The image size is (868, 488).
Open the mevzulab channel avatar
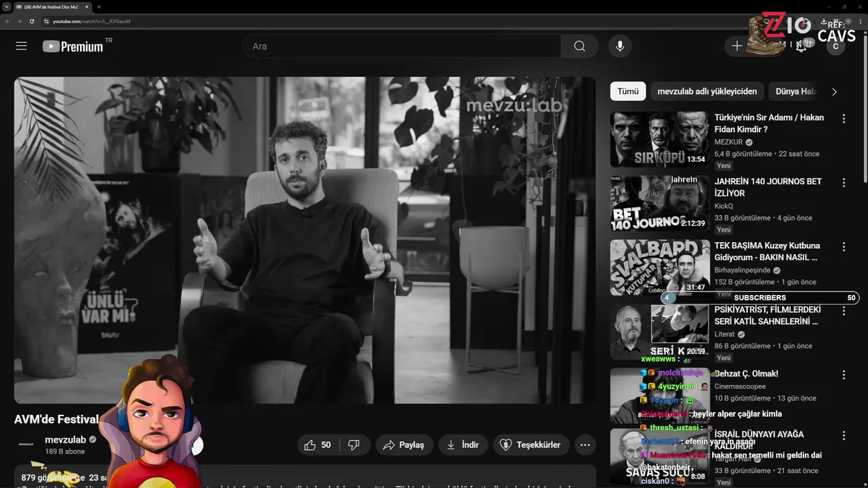click(26, 445)
